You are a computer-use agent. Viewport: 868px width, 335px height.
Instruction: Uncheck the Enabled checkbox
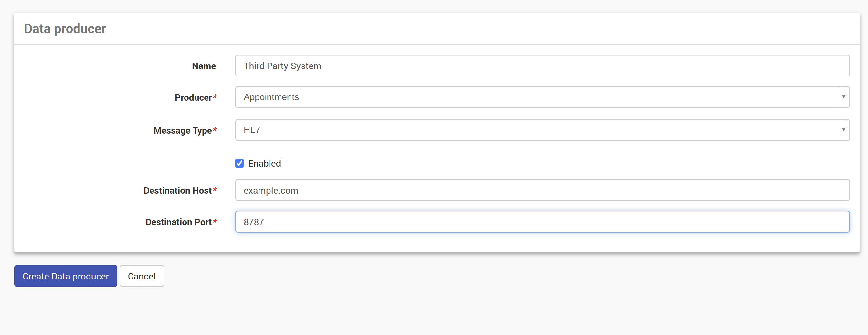[239, 163]
